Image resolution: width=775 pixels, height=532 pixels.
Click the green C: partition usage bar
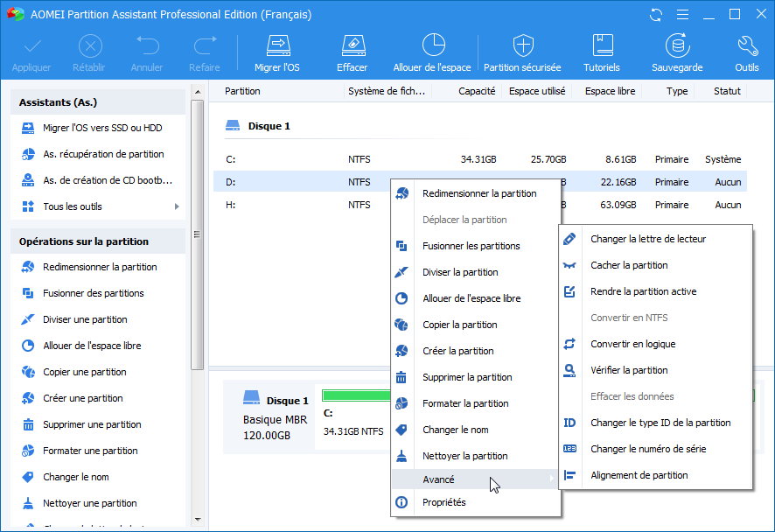[x=354, y=396]
